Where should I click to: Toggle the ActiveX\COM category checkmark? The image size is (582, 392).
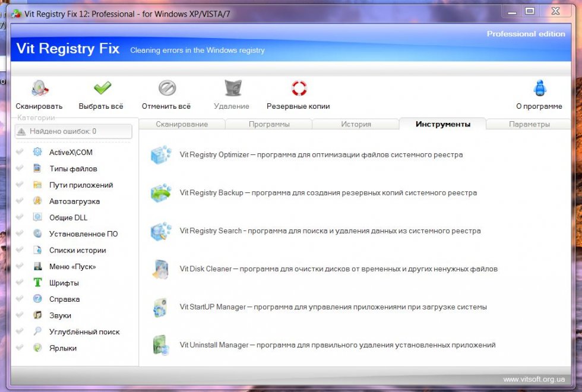coord(20,151)
